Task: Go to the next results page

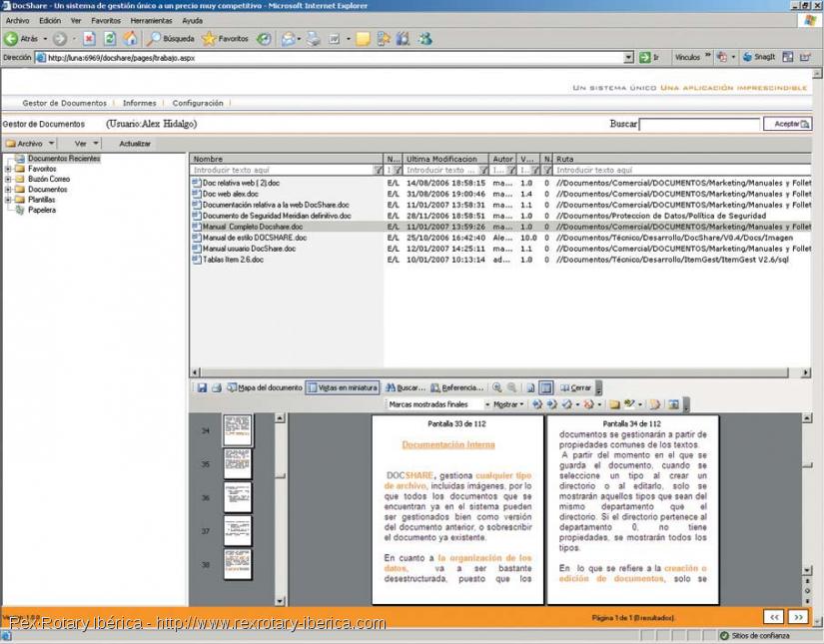Action: pos(798,617)
